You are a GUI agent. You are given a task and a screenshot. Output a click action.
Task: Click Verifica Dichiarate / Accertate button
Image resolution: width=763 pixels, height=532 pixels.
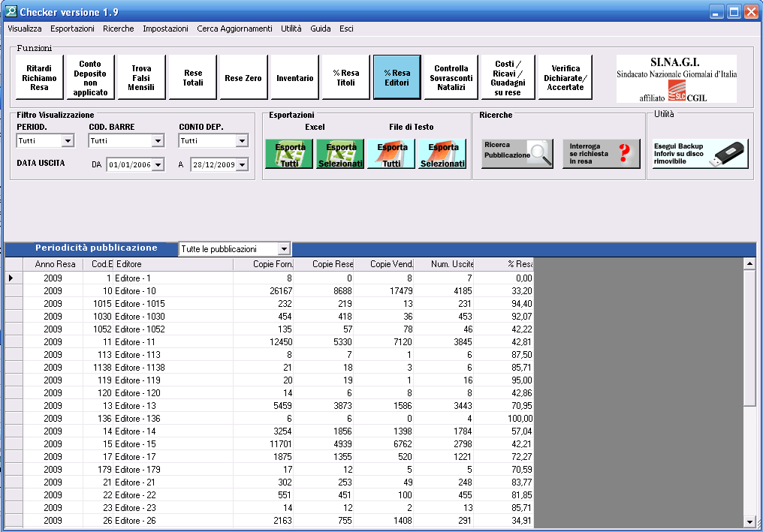click(565, 77)
